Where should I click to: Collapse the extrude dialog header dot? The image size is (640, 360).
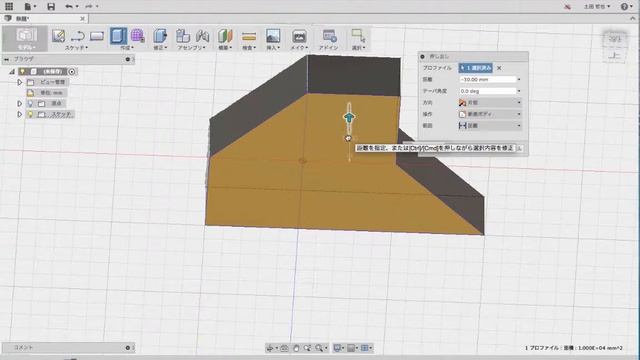pos(422,56)
